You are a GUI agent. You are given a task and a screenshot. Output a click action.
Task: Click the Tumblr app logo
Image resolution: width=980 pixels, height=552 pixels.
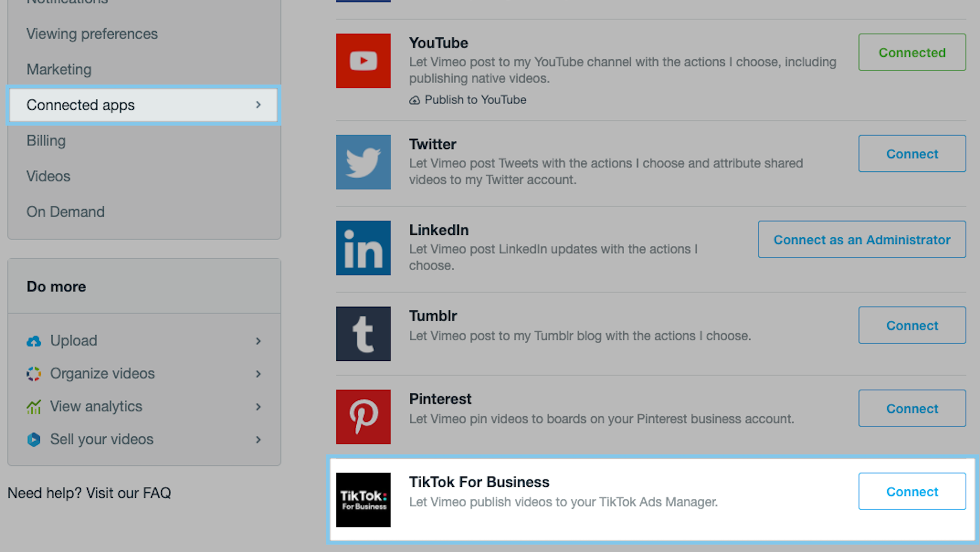point(363,334)
